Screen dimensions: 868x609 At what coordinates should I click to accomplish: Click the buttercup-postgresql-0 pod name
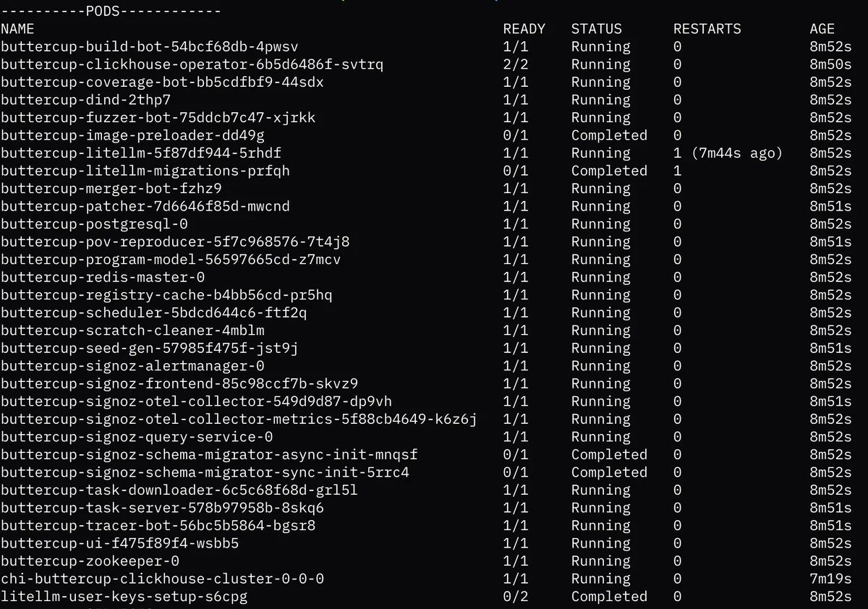94,224
